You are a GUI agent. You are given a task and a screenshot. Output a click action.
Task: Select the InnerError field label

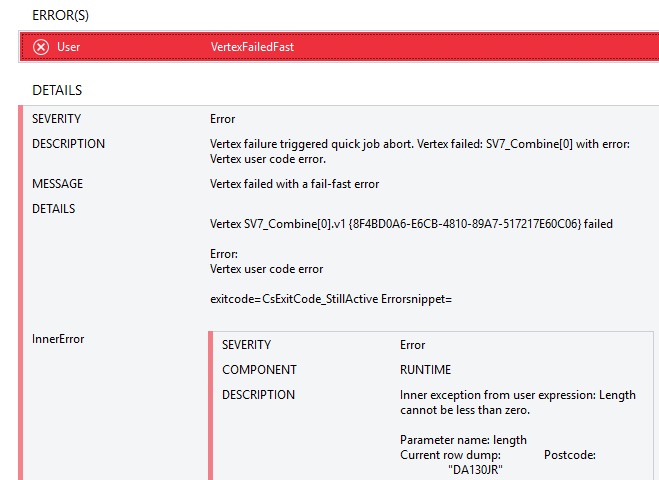point(58,339)
